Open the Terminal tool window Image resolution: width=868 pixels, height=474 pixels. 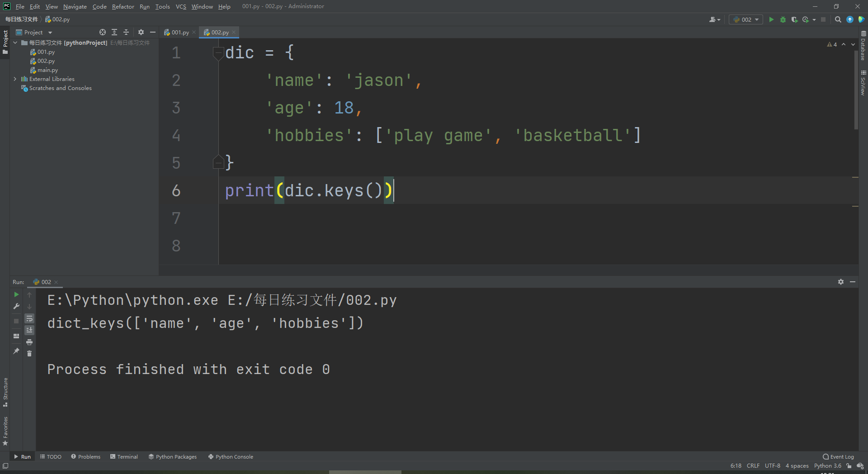click(x=124, y=457)
